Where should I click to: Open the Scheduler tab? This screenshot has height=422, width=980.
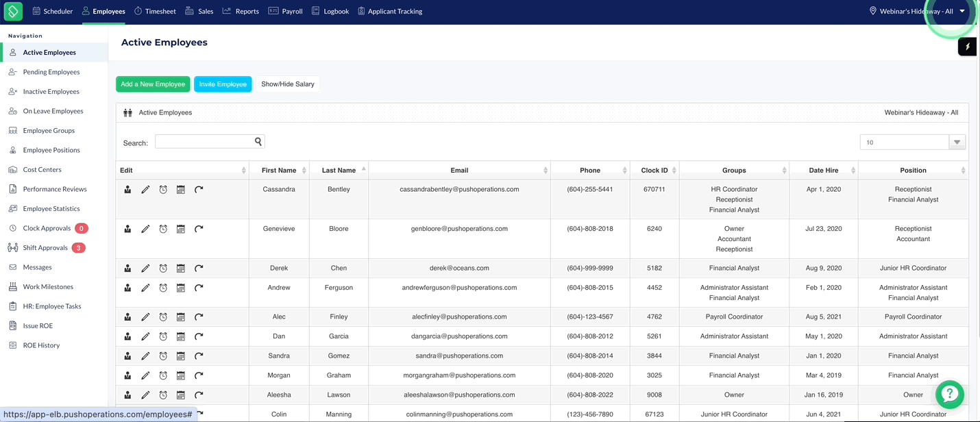(x=52, y=11)
